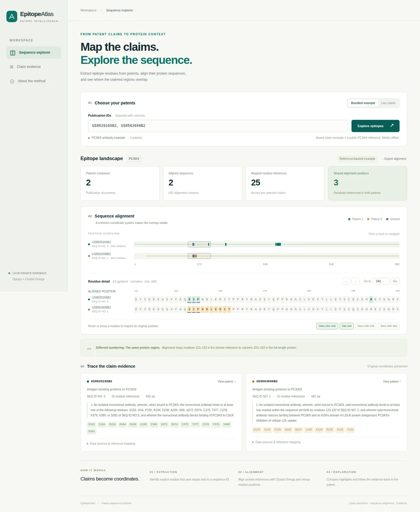
Task: Click Export alignment link
Action: 394,159
